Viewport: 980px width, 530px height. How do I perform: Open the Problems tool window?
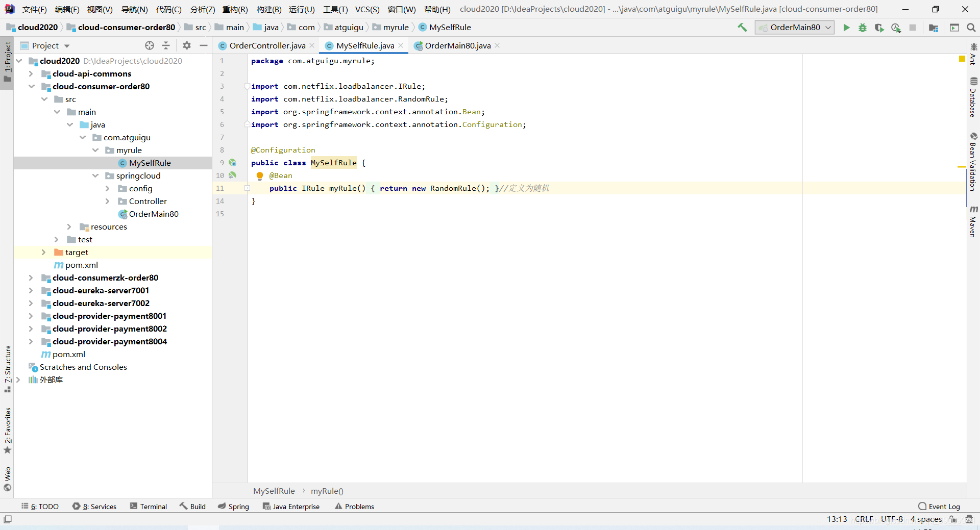click(x=354, y=506)
